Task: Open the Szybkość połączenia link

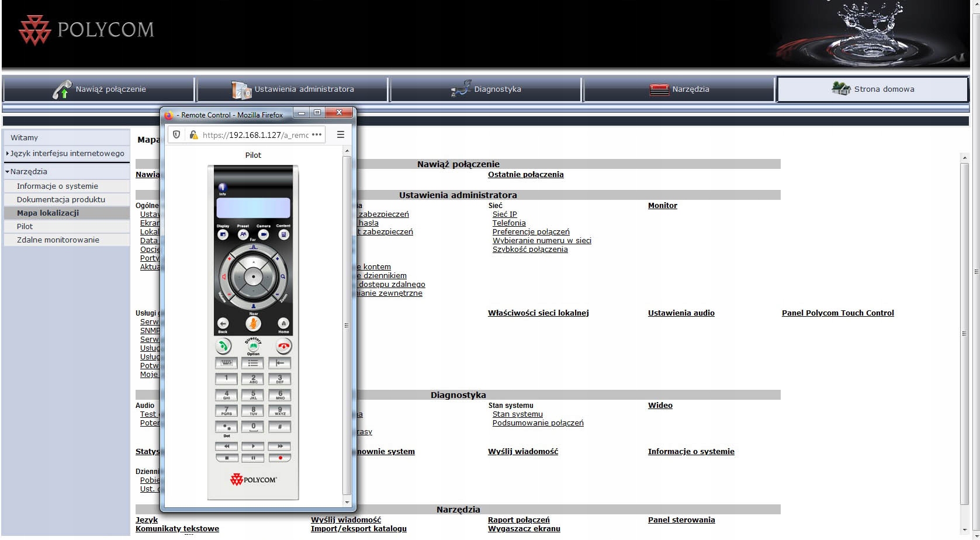Action: (x=530, y=250)
